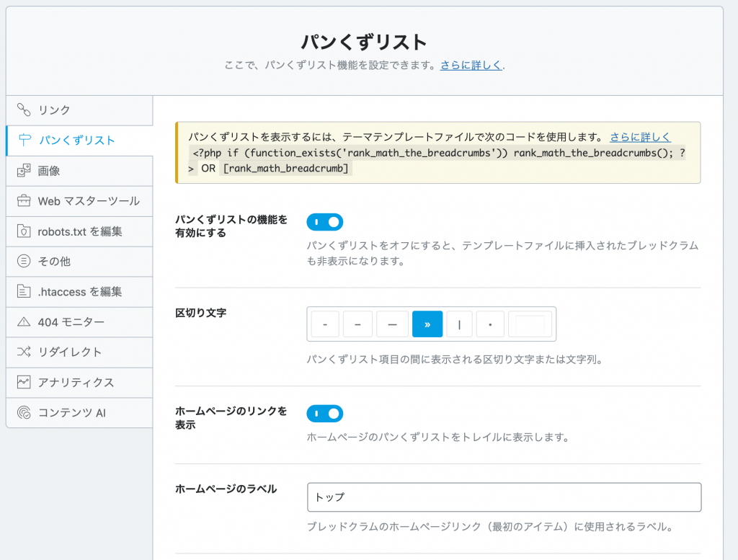Click the 区切り文字 setting label

(201, 313)
